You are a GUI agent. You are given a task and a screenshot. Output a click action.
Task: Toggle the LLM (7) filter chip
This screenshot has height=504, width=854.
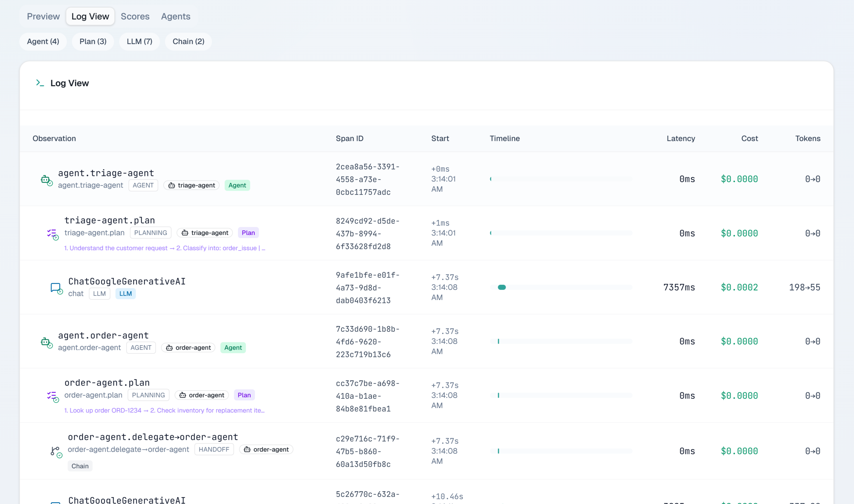[x=139, y=41]
